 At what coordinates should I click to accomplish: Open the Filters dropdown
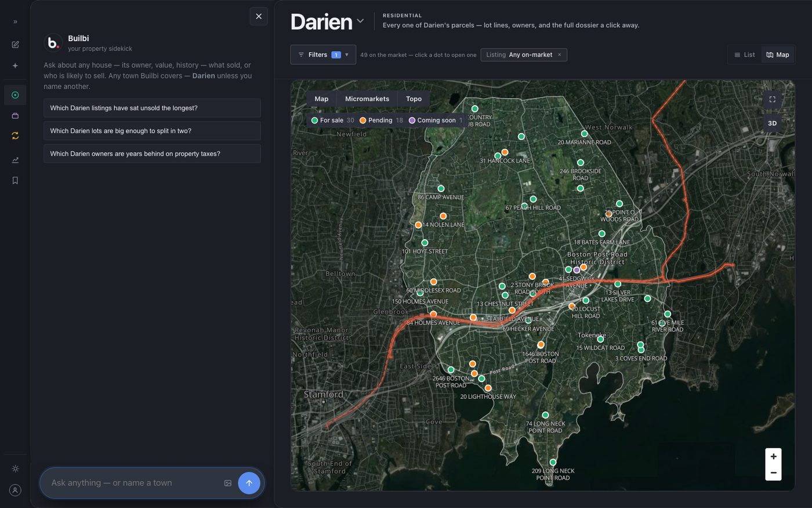point(323,55)
